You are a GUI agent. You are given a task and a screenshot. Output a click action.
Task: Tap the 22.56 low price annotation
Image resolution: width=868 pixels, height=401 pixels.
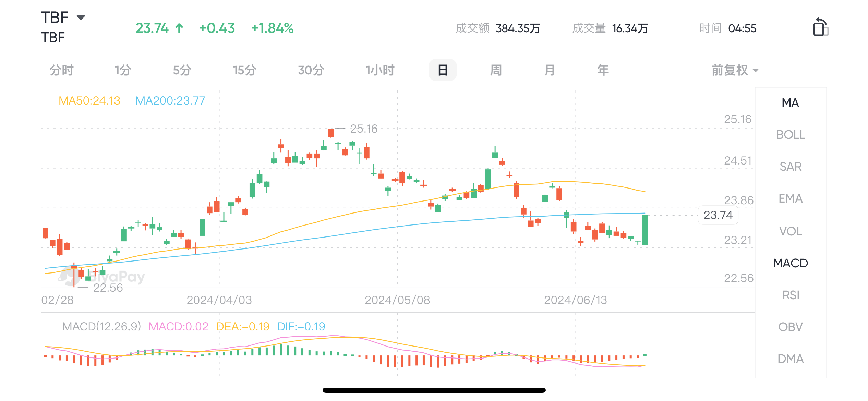(108, 288)
